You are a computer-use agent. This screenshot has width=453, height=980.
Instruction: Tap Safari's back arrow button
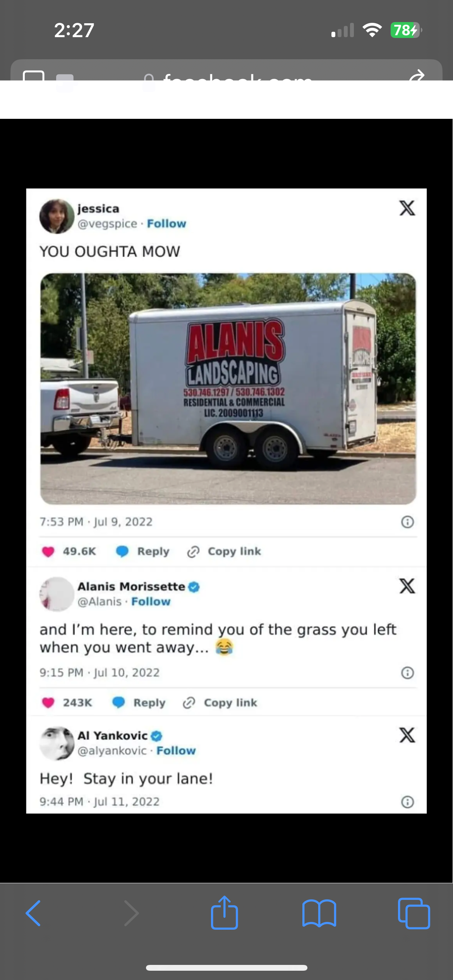33,913
